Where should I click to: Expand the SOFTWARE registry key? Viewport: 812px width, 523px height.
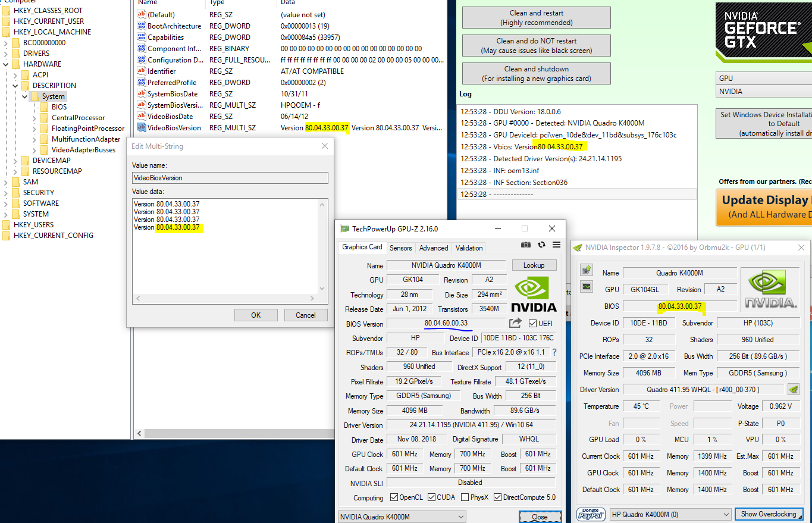[x=6, y=203]
